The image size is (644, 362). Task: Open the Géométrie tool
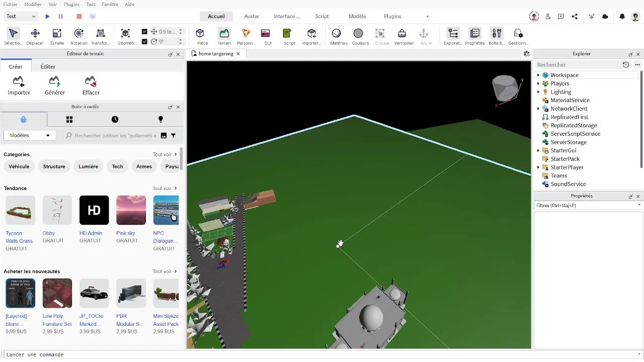[126, 37]
